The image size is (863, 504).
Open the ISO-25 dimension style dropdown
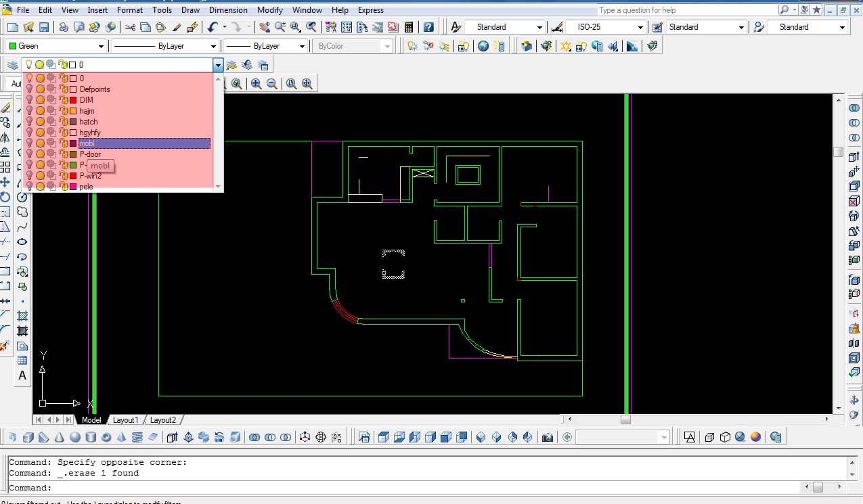tap(640, 27)
